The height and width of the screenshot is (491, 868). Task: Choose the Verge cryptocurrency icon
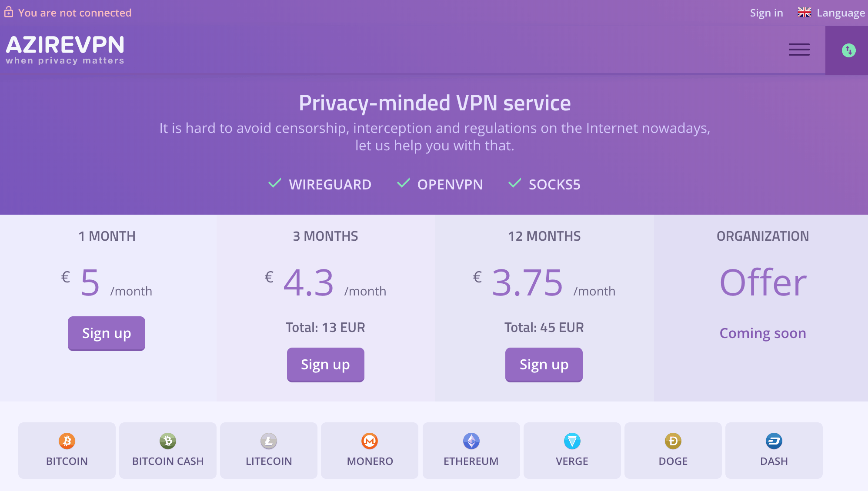[571, 440]
